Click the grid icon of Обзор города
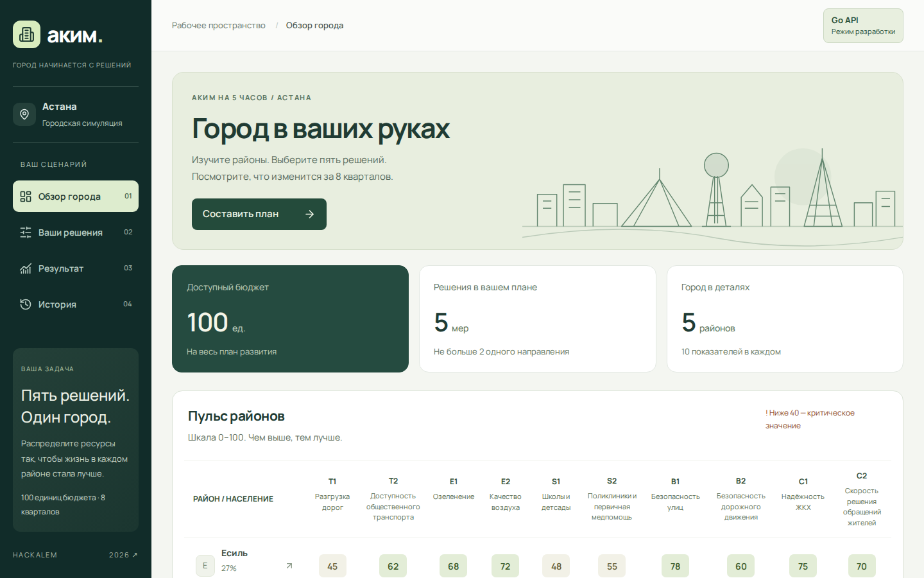Screen dimensions: 924x578 (26, 197)
